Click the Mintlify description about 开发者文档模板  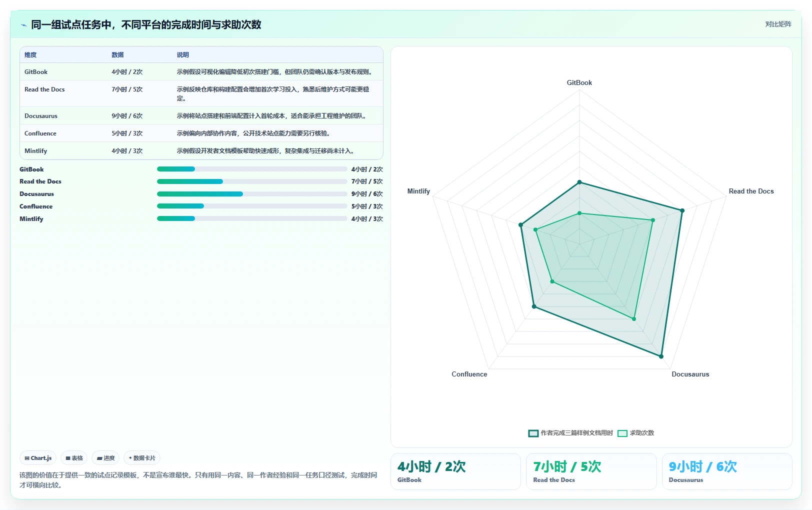click(266, 151)
